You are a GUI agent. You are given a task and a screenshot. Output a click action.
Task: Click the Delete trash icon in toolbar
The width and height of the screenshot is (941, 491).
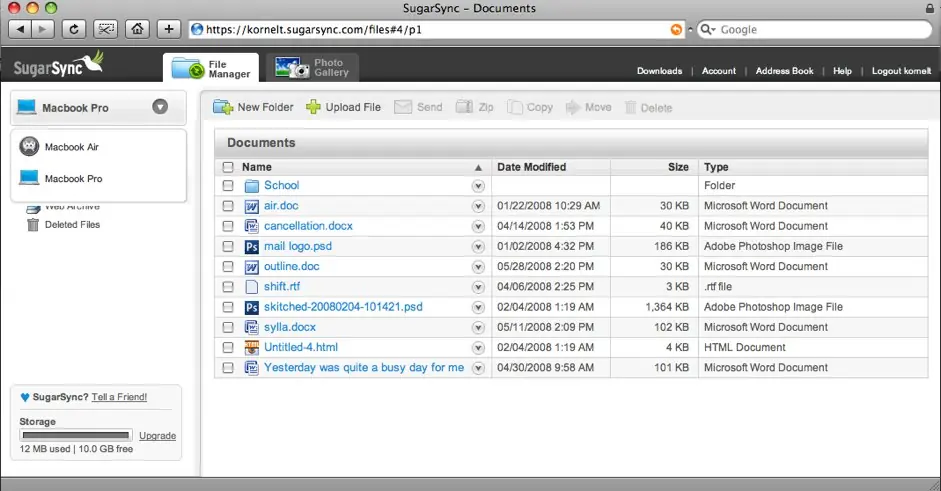click(630, 107)
